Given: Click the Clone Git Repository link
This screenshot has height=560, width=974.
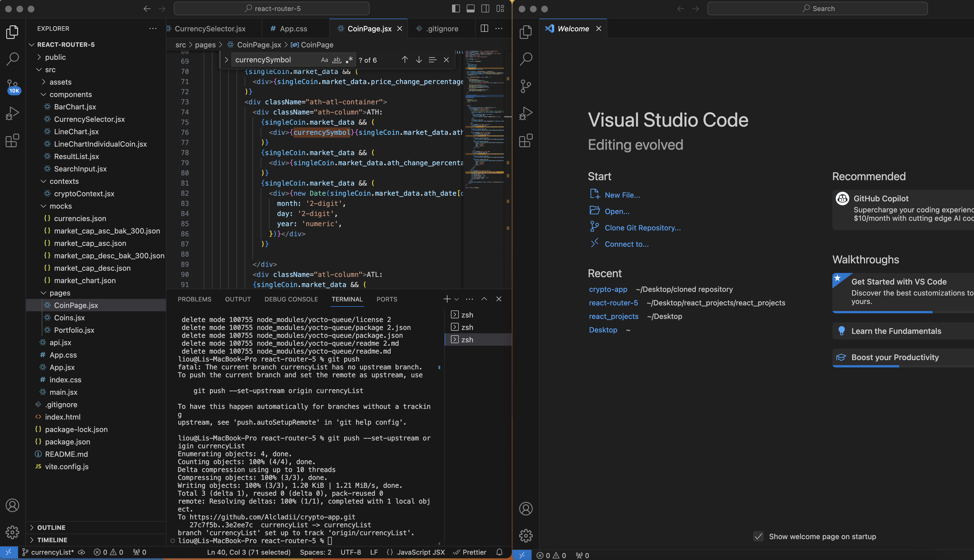Looking at the screenshot, I should click(x=642, y=227).
